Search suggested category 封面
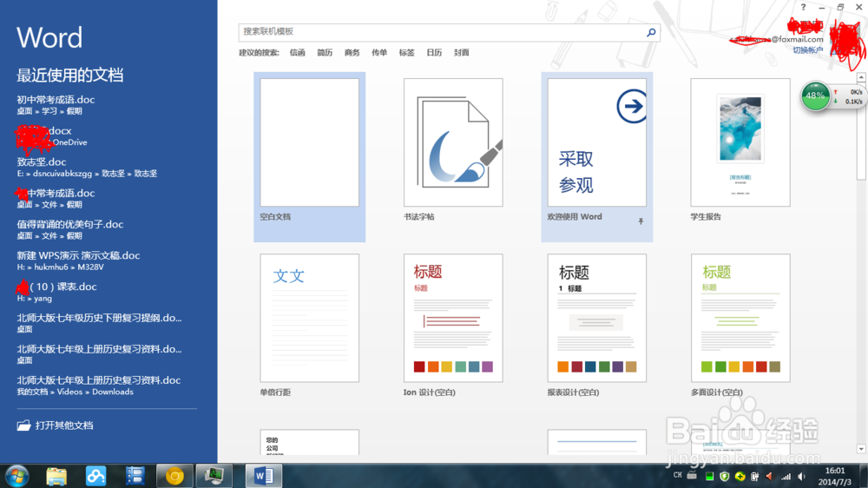 pyautogui.click(x=461, y=53)
